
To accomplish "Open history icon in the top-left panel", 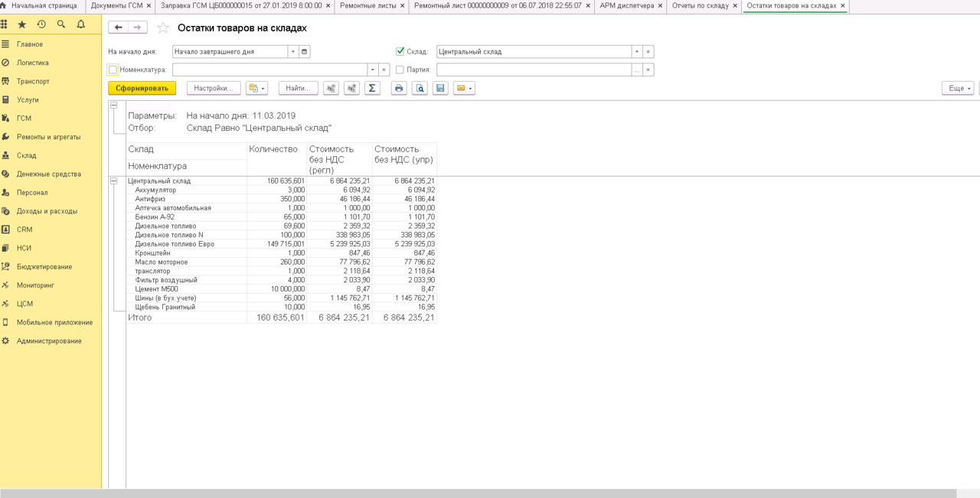I will pyautogui.click(x=41, y=24).
